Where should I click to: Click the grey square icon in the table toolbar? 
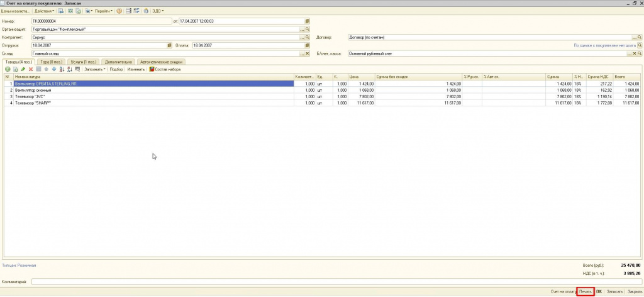click(x=38, y=69)
